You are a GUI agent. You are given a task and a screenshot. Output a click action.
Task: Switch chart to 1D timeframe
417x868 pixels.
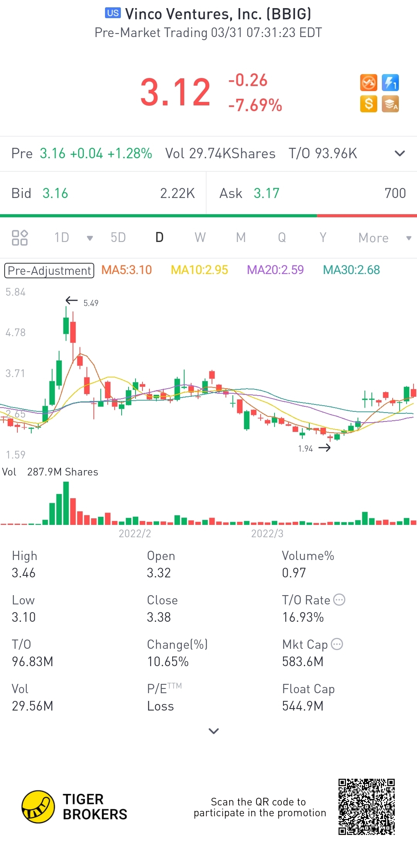62,237
